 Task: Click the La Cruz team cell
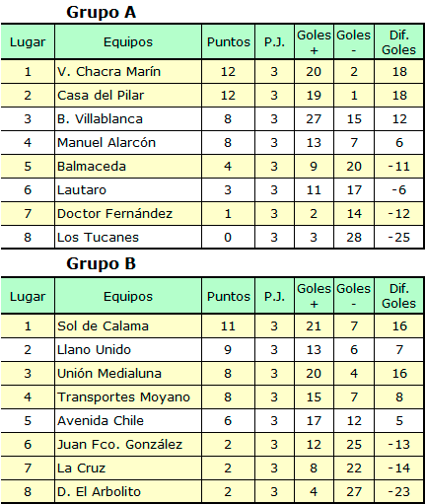click(128, 468)
